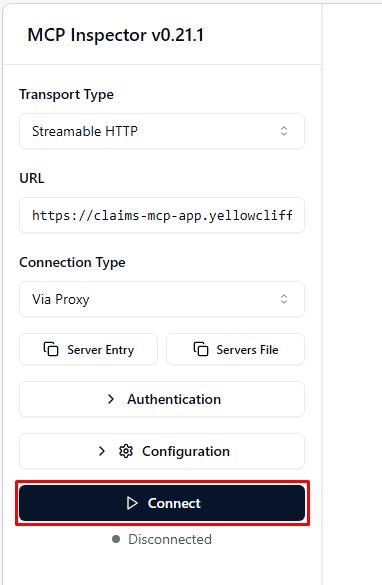The image size is (382, 585).
Task: Expand the Configuration section
Action: coord(162,451)
